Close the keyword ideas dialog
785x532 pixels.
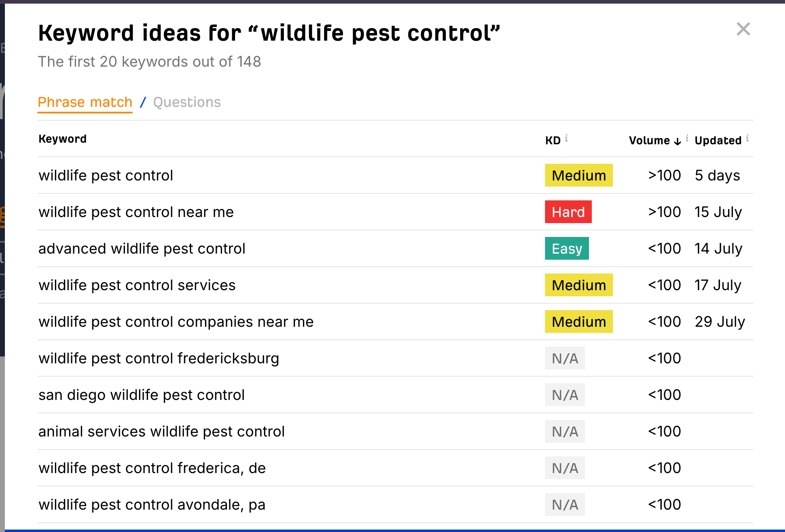(744, 29)
